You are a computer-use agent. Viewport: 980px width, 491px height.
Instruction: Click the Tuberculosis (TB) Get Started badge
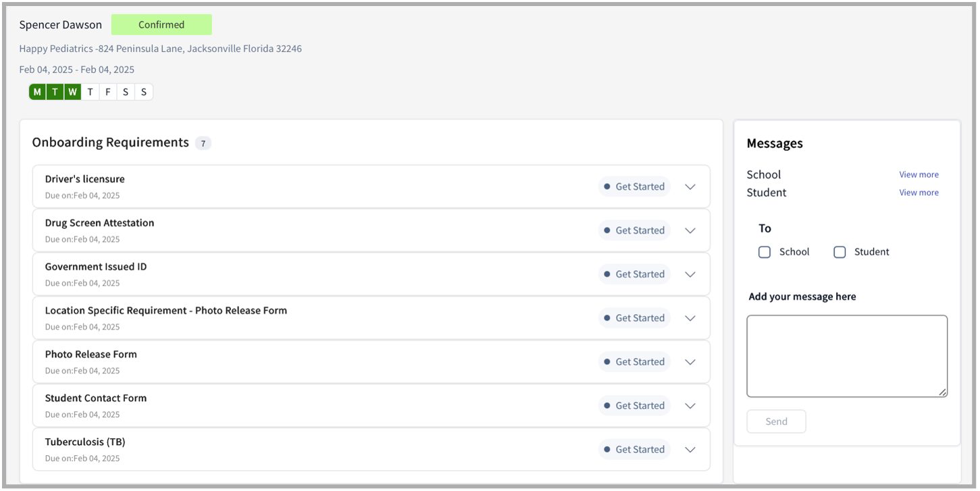[x=634, y=448]
